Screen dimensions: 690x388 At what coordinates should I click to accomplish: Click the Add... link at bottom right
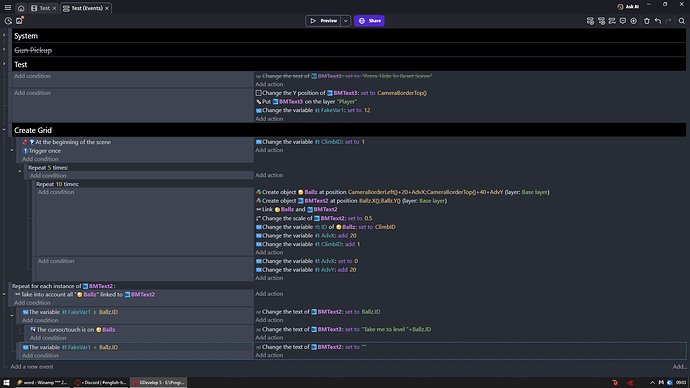pyautogui.click(x=679, y=366)
